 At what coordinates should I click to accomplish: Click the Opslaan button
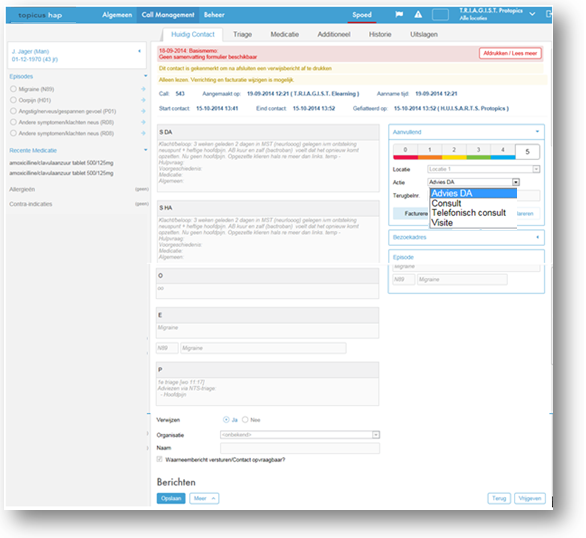pos(171,498)
